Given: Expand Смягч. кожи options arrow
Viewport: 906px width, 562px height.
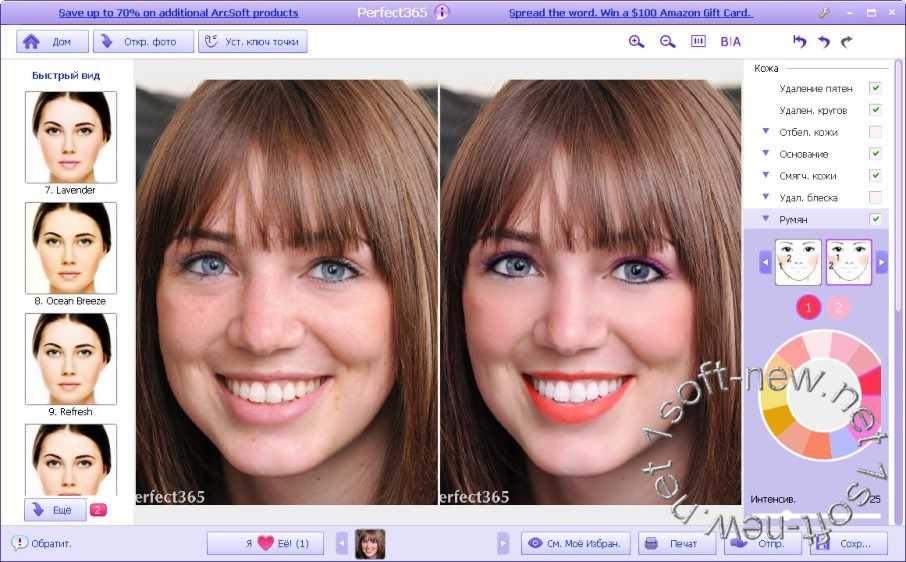Looking at the screenshot, I should click(x=766, y=175).
